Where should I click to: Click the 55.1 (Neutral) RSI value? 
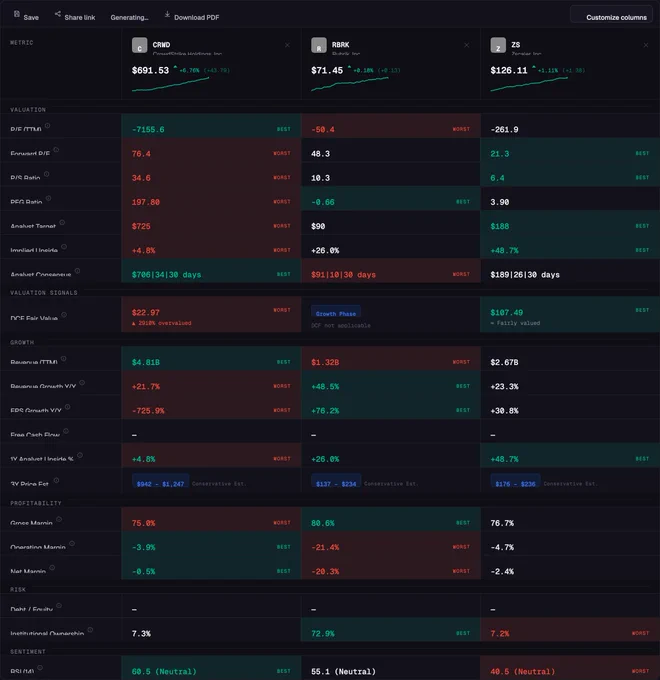[343, 672]
